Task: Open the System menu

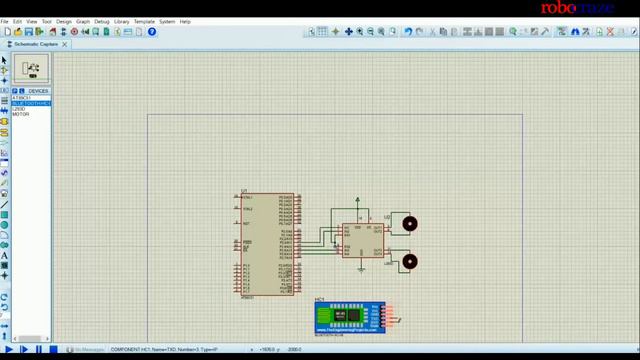Action: coord(167,22)
